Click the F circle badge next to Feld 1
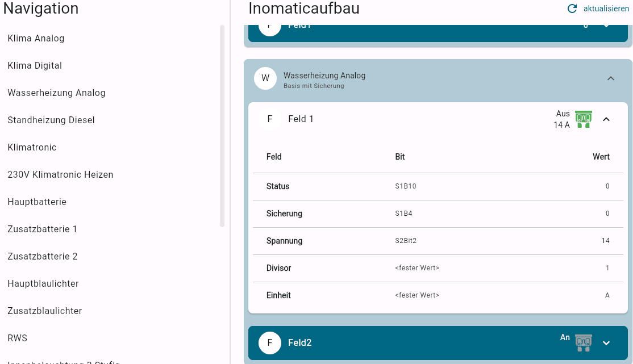 pyautogui.click(x=270, y=119)
